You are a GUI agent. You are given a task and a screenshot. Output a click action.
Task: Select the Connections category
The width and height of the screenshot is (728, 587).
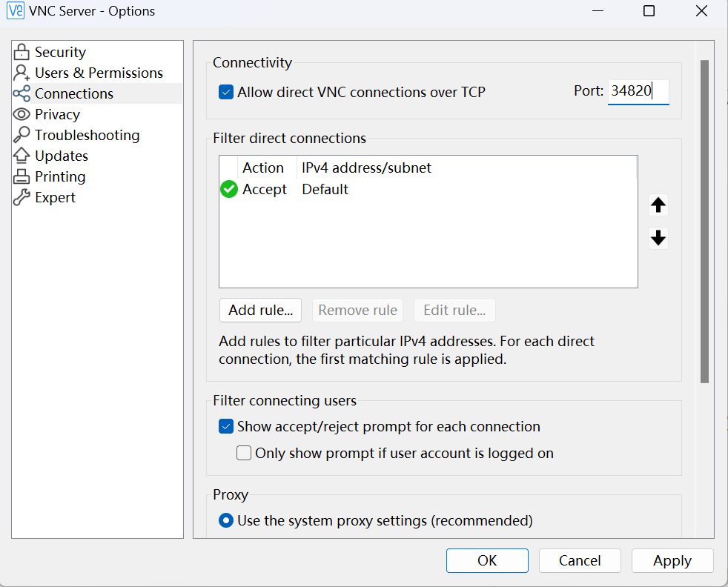point(74,93)
